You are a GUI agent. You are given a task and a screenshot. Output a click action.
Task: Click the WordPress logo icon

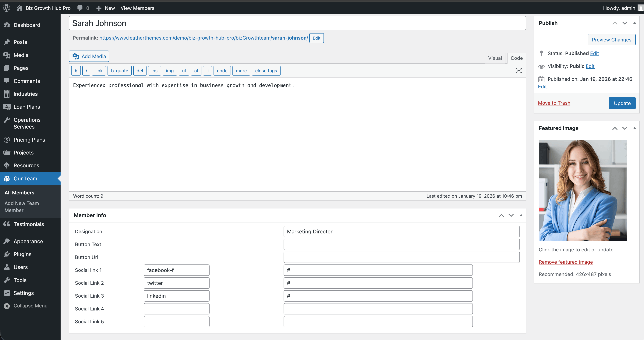click(6, 8)
